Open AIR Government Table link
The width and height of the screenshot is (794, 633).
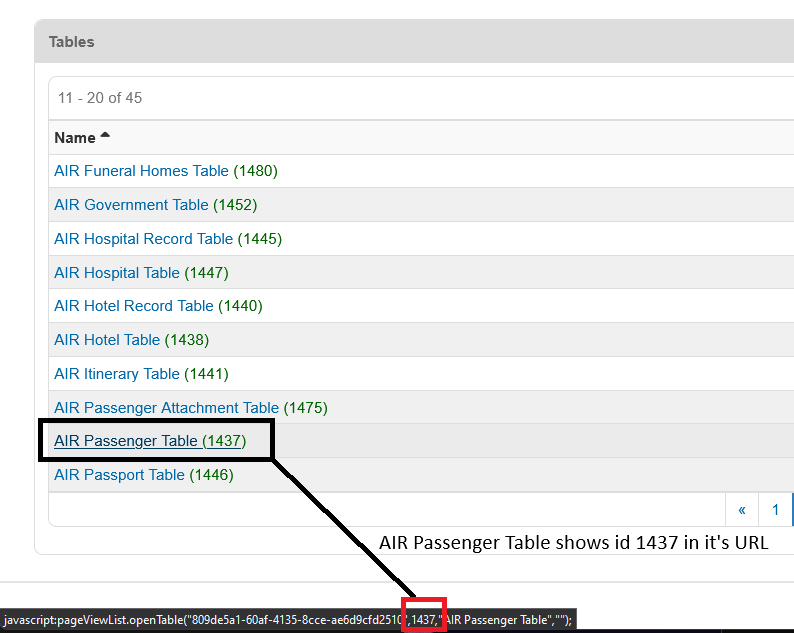131,205
